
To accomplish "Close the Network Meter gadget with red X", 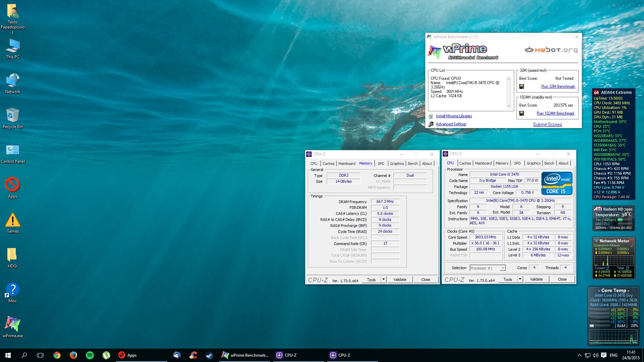I will tap(632, 240).
